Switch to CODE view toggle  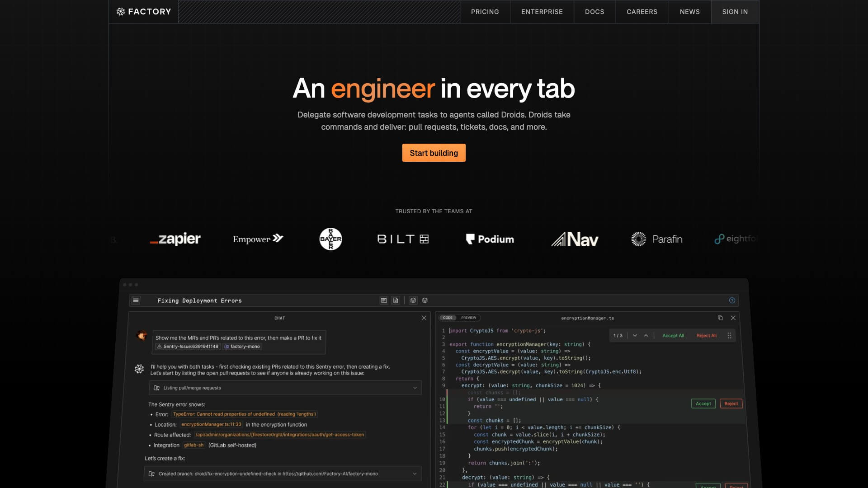coord(448,318)
